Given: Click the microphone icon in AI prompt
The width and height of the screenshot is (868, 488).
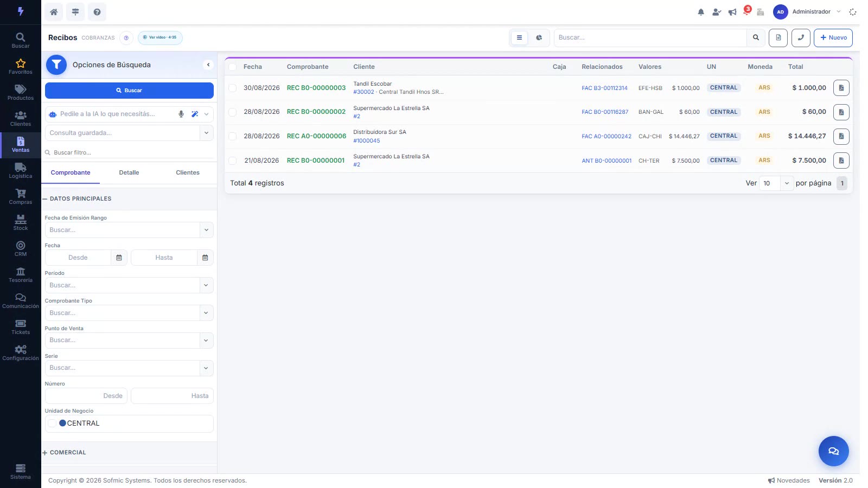Looking at the screenshot, I should point(181,114).
